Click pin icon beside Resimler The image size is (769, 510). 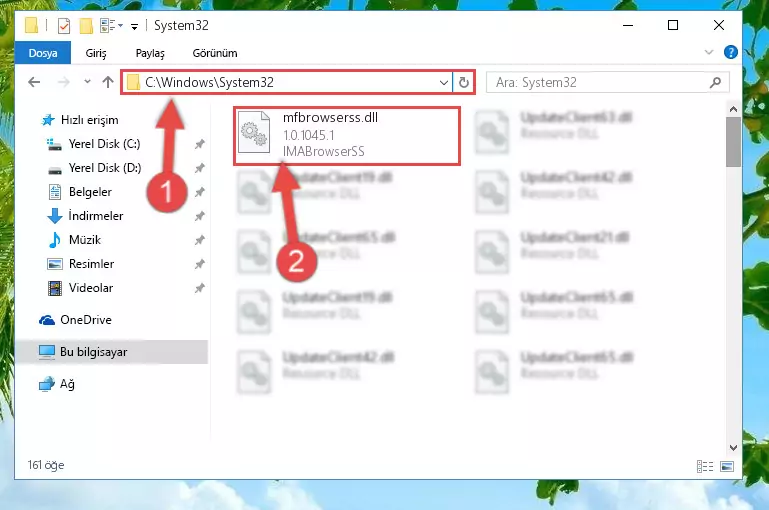coord(200,264)
